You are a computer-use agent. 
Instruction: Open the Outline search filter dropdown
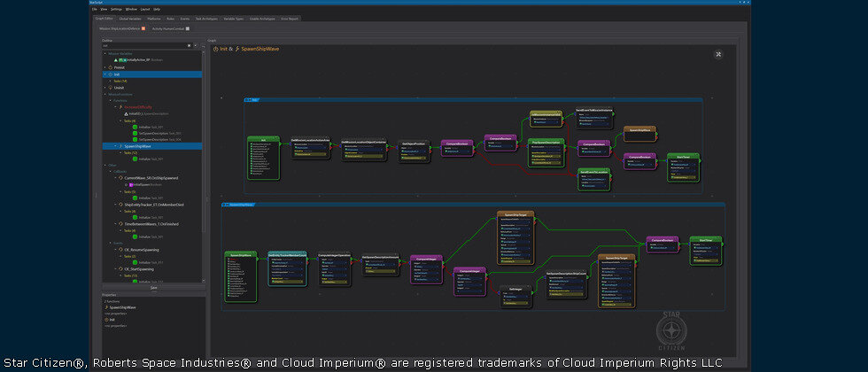(x=196, y=45)
